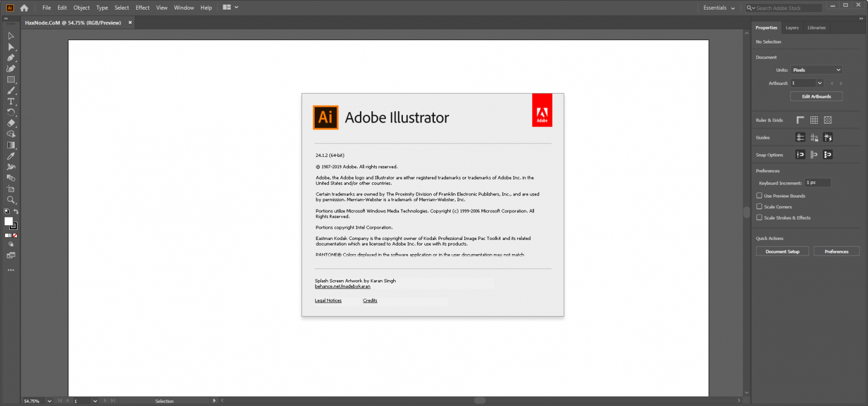Select the Paintbrush tool
Viewport: 868px width, 406px height.
11,90
